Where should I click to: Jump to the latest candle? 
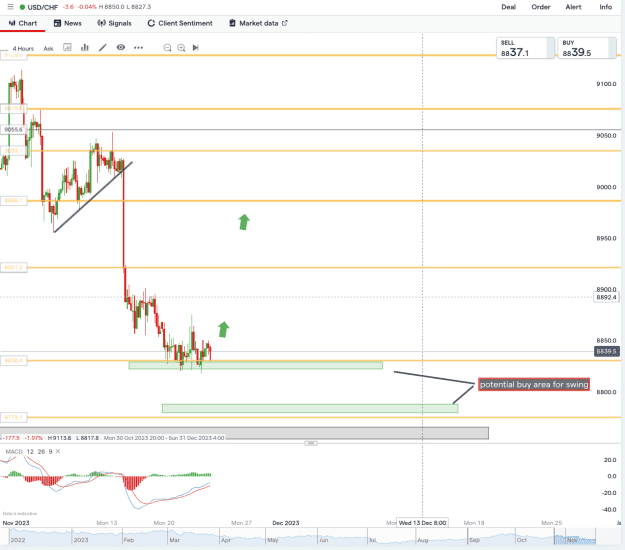click(195, 48)
